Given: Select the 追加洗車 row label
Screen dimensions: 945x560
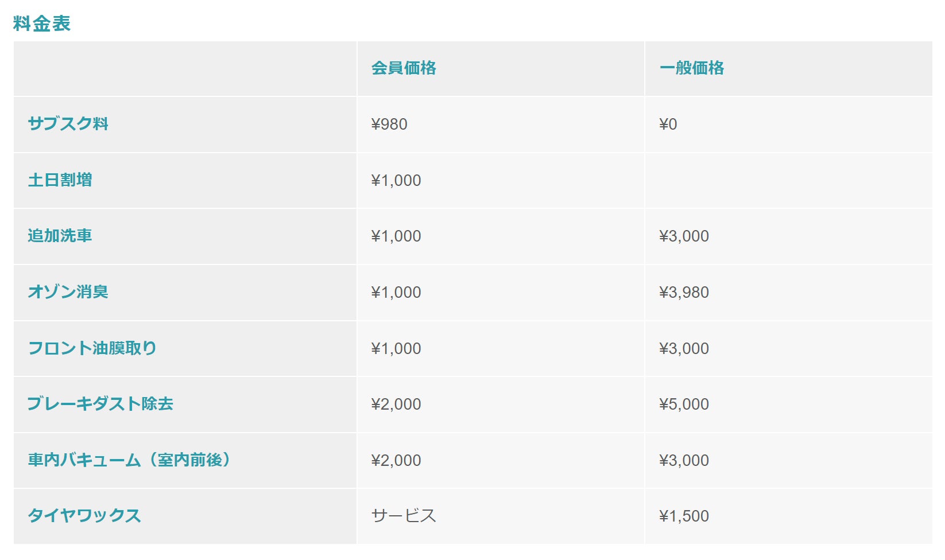Looking at the screenshot, I should coord(60,236).
